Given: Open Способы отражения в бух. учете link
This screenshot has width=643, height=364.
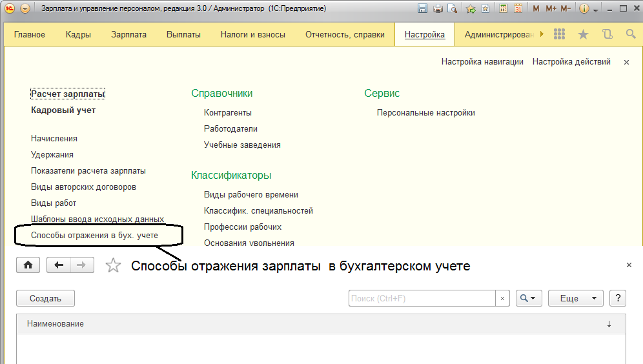Looking at the screenshot, I should coord(94,236).
